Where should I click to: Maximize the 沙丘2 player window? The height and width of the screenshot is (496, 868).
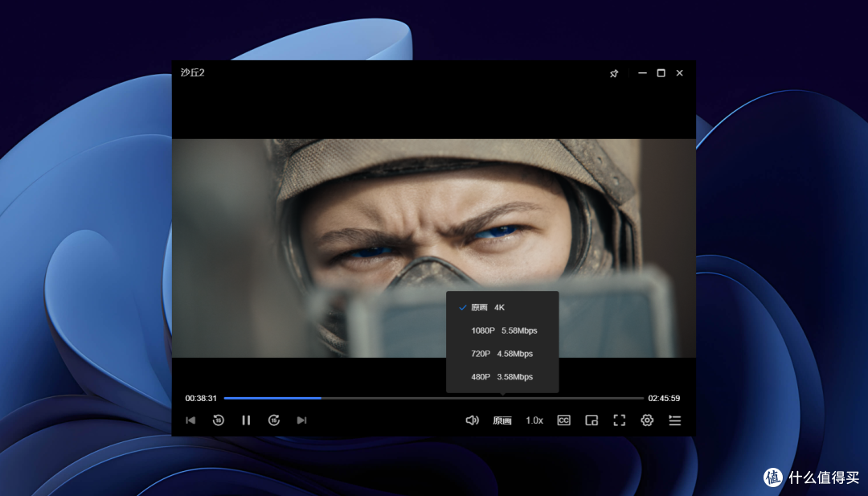(661, 73)
